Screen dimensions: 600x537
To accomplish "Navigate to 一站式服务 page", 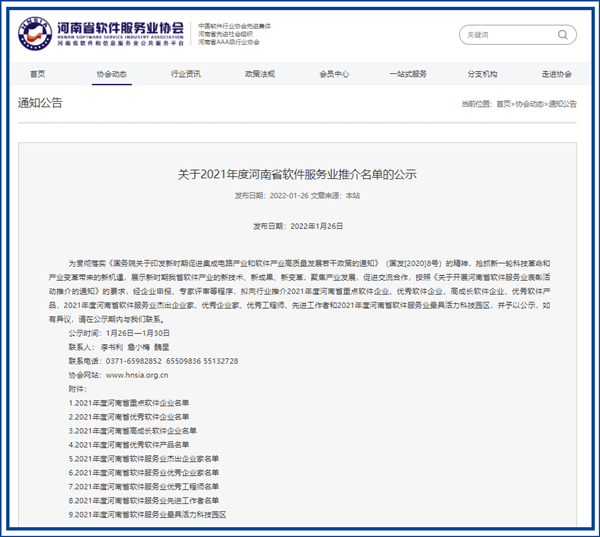I will click(408, 74).
